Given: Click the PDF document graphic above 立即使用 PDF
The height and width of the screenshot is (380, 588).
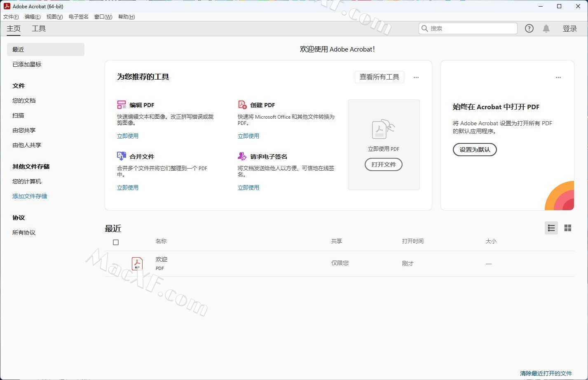Looking at the screenshot, I should tap(383, 129).
